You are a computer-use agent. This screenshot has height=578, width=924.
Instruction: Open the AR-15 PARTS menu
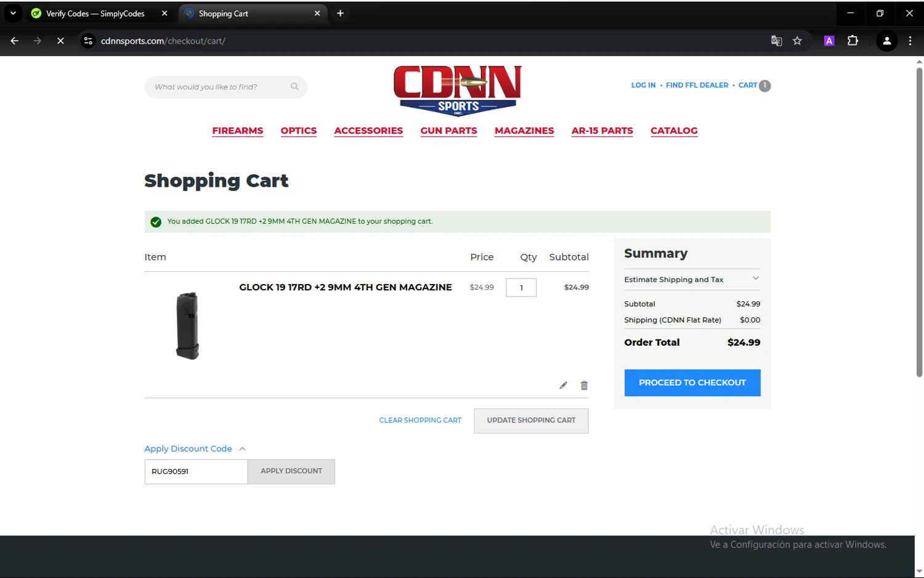click(x=602, y=131)
